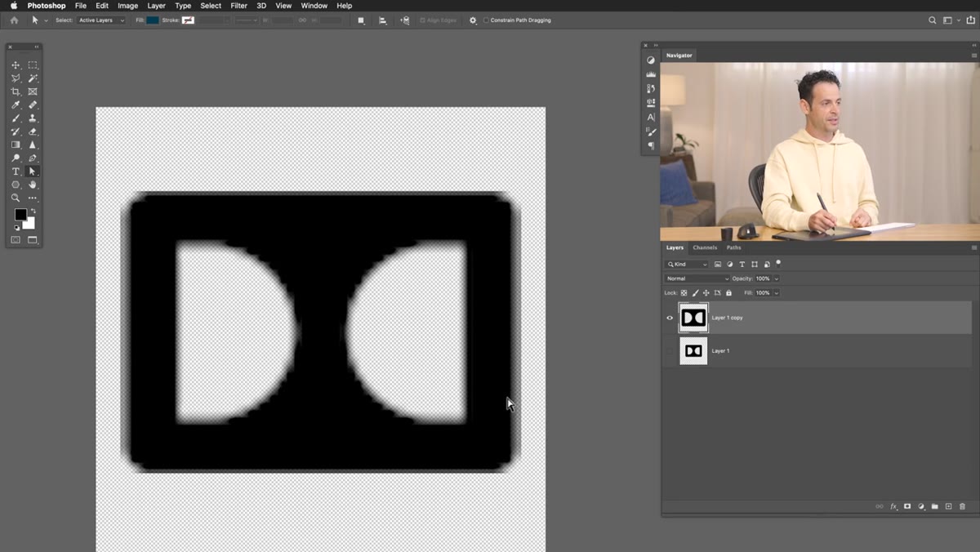Open the Window menu
The width and height of the screenshot is (980, 552).
tap(314, 6)
